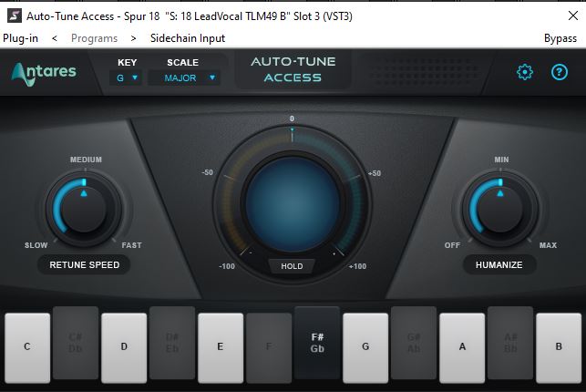
Task: Click the +50 mark on pitch meter
Action: [x=375, y=173]
